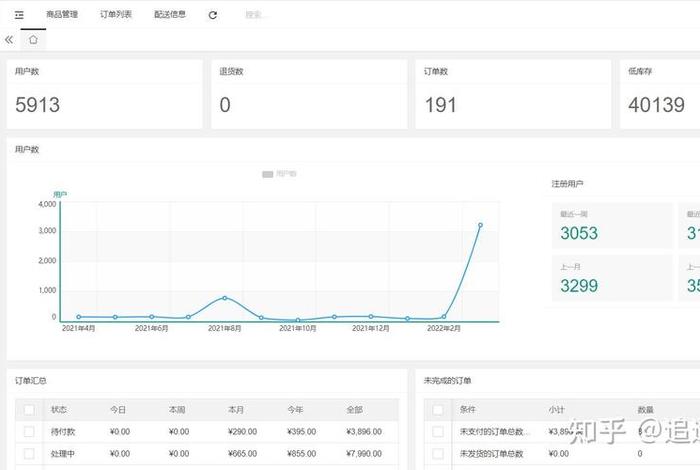Check the 未支付的订单总数 row checkbox
Viewport: 700px width, 470px height.
click(437, 432)
